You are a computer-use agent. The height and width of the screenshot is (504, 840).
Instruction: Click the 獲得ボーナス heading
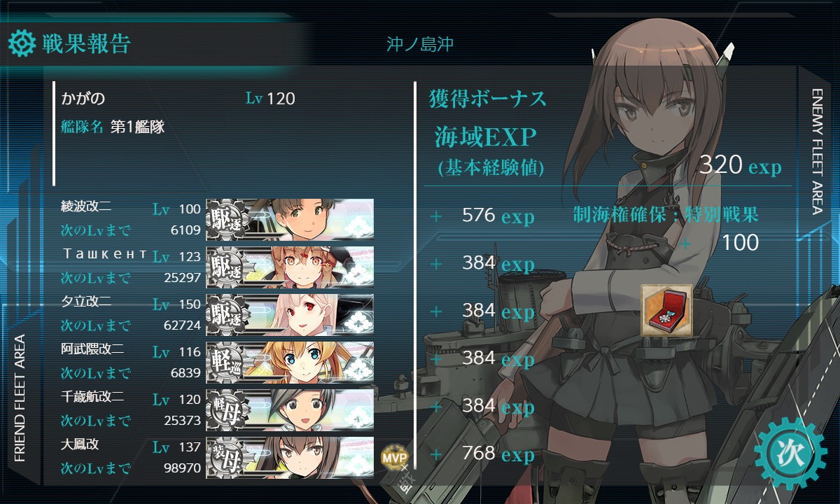(487, 99)
